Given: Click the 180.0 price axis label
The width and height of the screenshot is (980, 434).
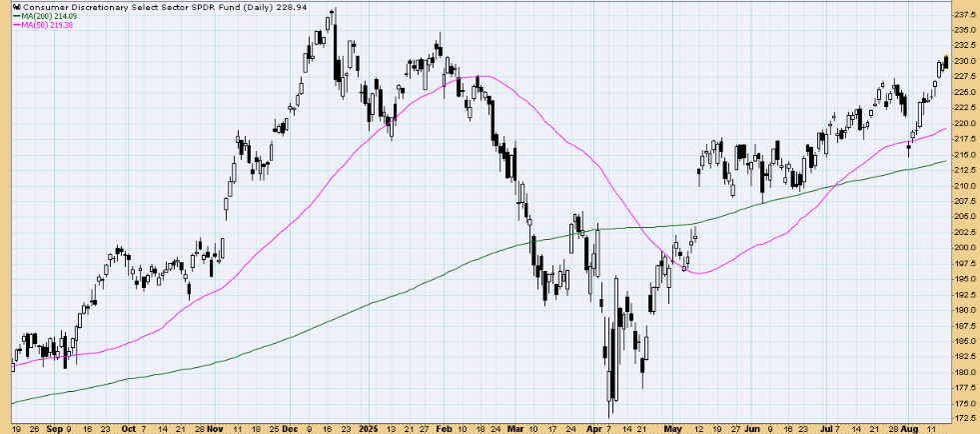Looking at the screenshot, I should [965, 373].
